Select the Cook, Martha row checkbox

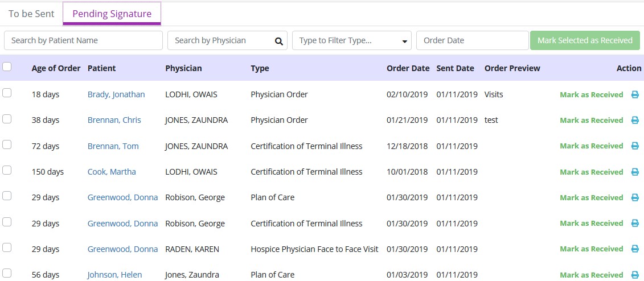(x=7, y=171)
